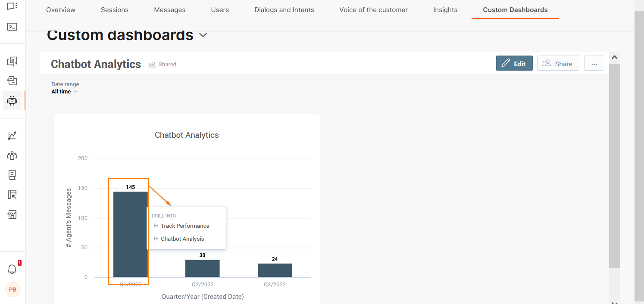The image size is (644, 304).
Task: Click the Q2/2022 axis label
Action: click(203, 285)
